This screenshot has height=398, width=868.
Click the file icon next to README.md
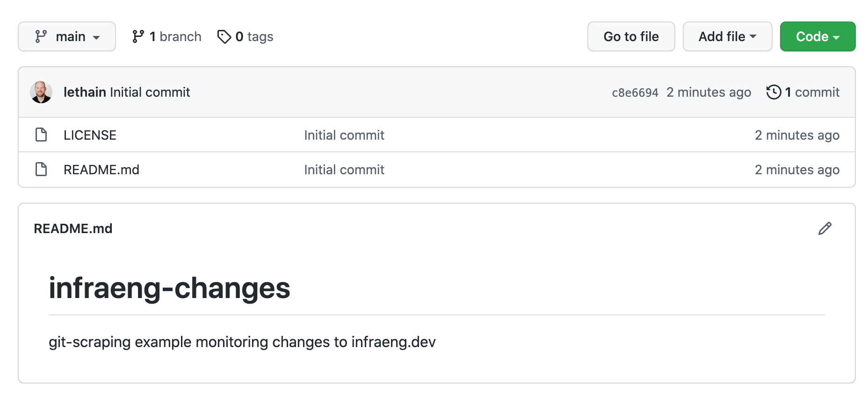[x=41, y=169]
